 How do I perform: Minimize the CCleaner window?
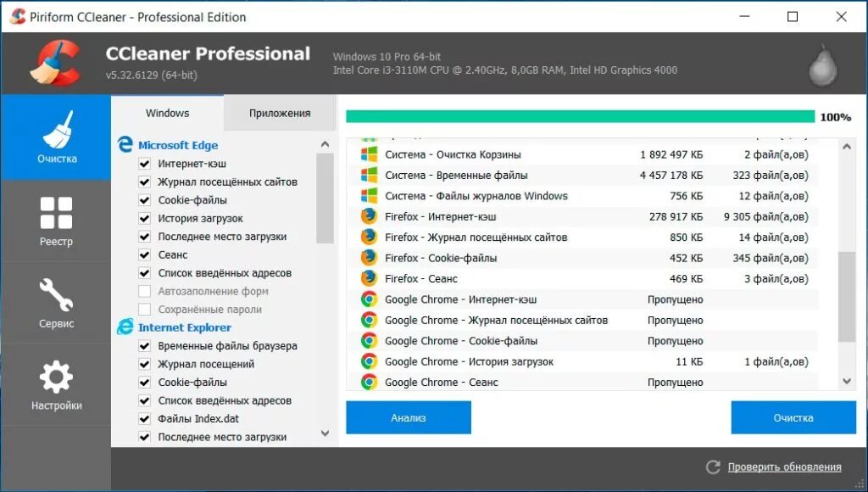(x=744, y=17)
